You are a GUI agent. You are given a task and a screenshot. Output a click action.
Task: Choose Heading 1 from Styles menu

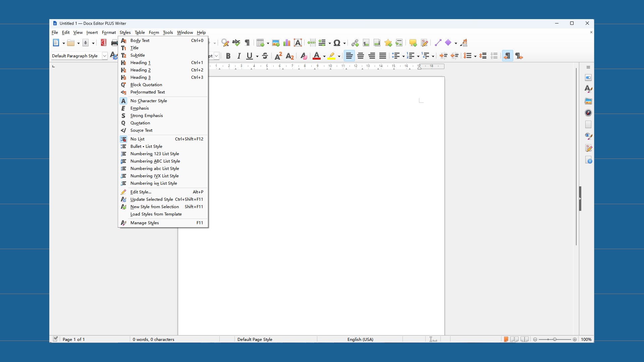pyautogui.click(x=163, y=63)
